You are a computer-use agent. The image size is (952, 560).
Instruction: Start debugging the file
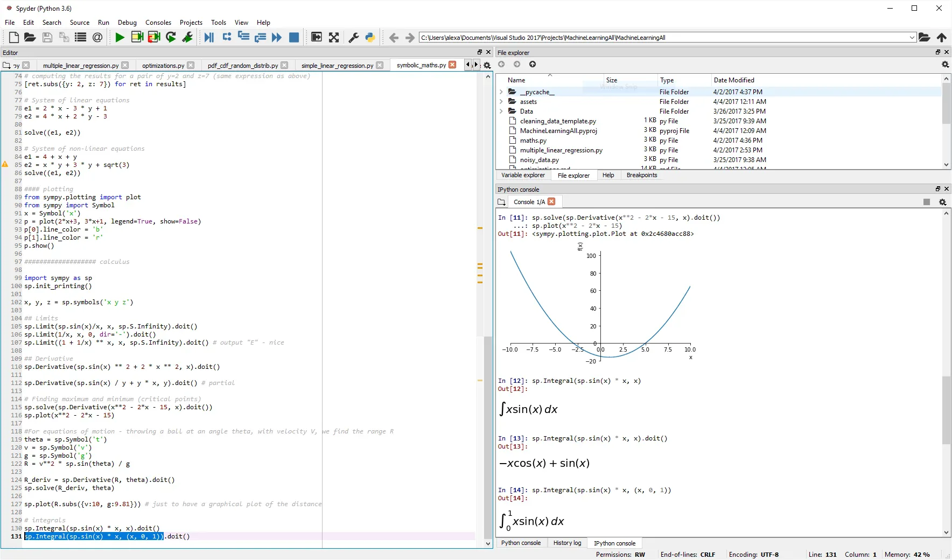209,37
